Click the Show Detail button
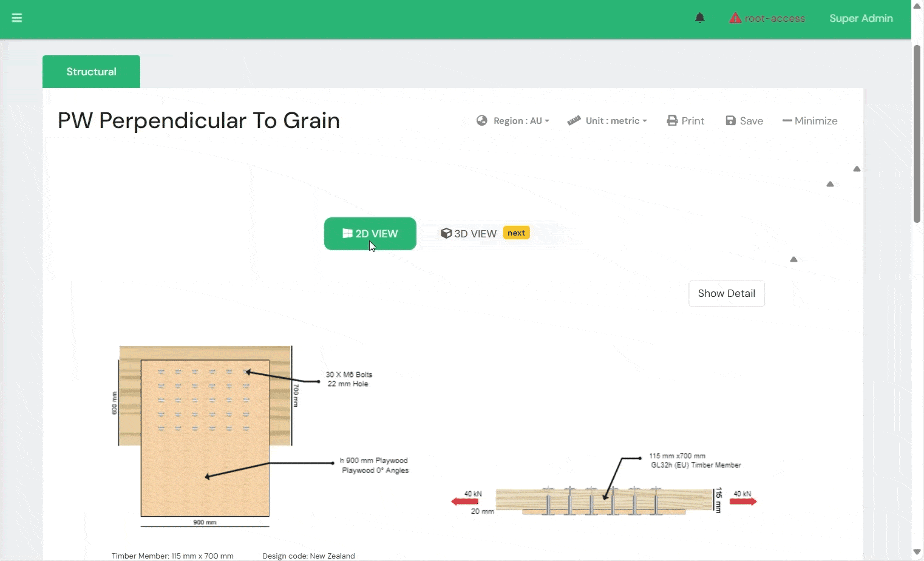 tap(726, 293)
